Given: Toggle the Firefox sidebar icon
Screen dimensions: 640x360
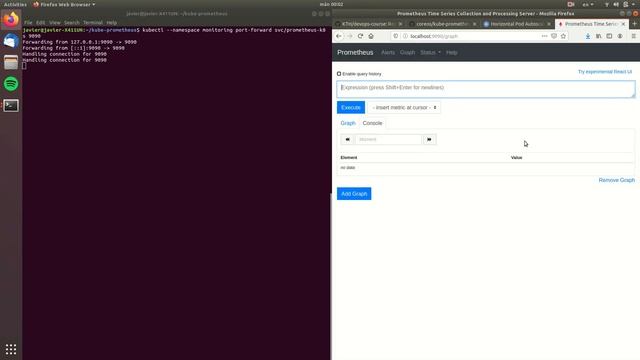Looking at the screenshot, I should (x=609, y=36).
